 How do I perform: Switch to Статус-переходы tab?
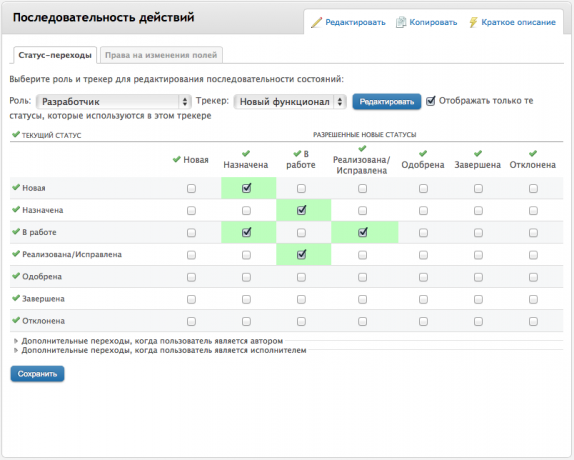pyautogui.click(x=55, y=55)
